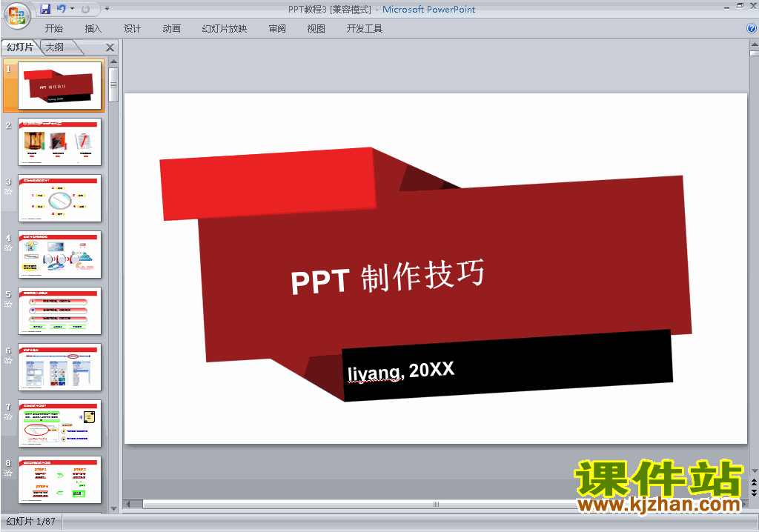Play animation star icon for slide 6
This screenshot has height=532, width=759.
pos(8,361)
